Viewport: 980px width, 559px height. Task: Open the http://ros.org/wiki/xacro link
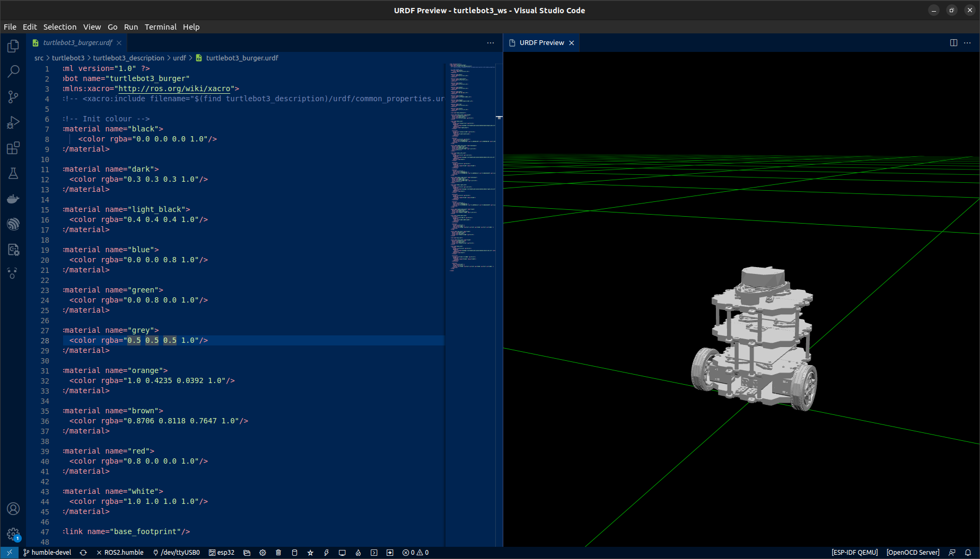click(x=174, y=88)
